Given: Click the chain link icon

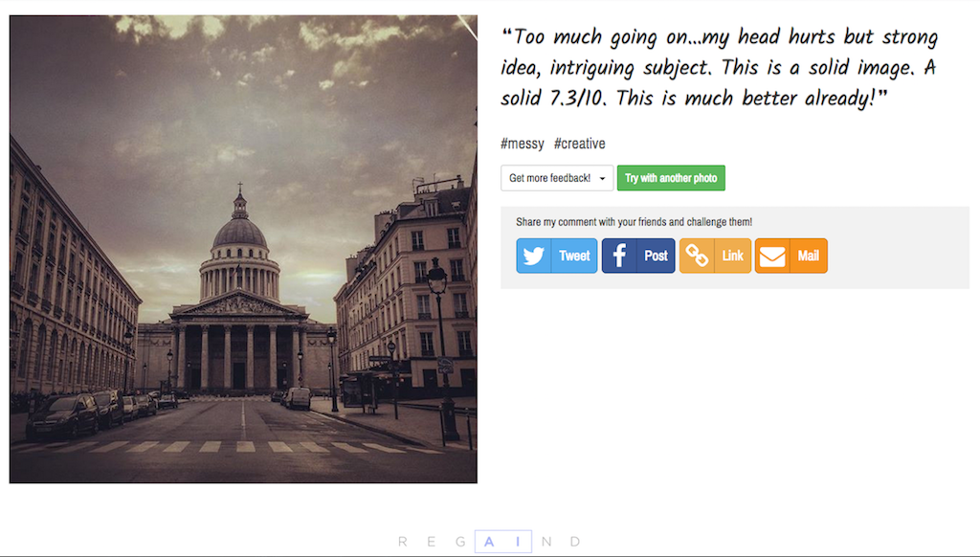Looking at the screenshot, I should coord(697,256).
